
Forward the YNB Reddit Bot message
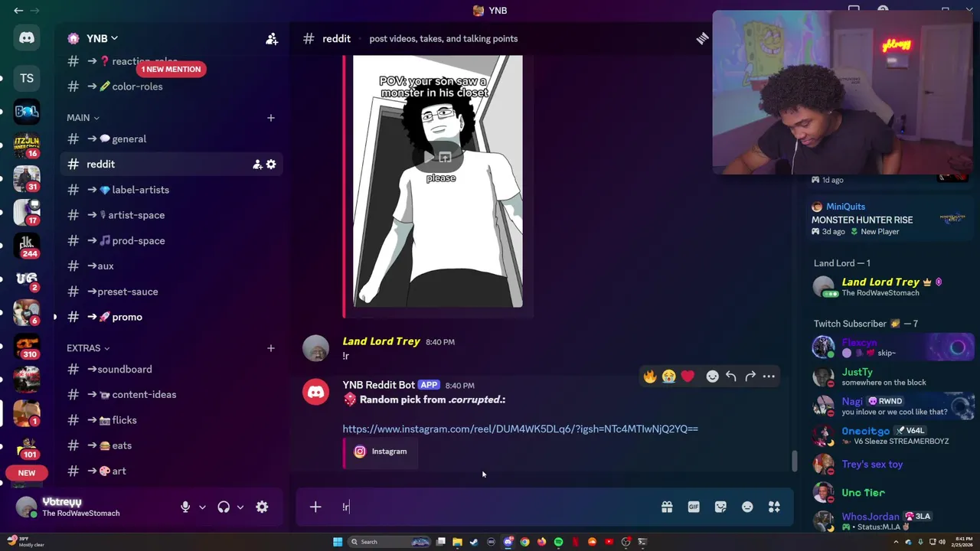click(750, 376)
